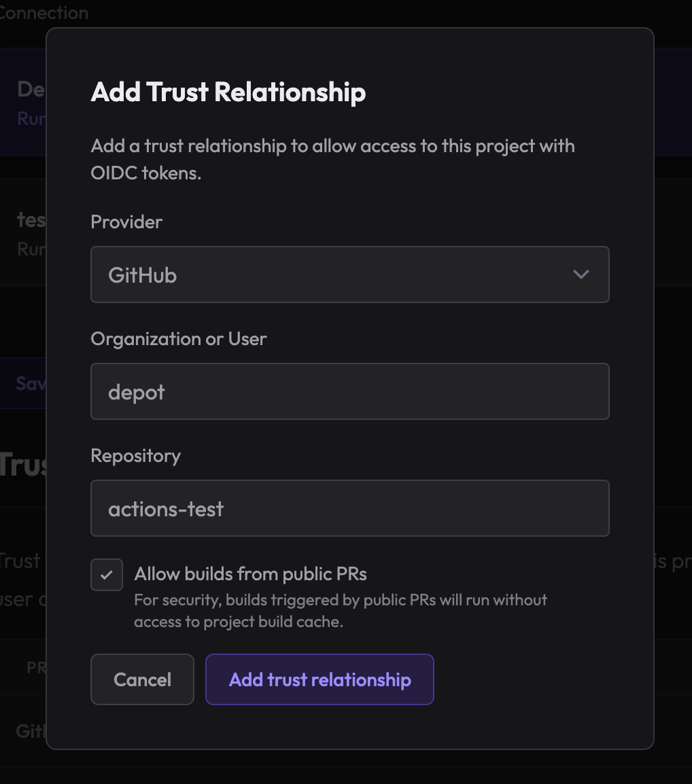Click "Add trust relationship"
This screenshot has width=692, height=784.
tap(319, 679)
